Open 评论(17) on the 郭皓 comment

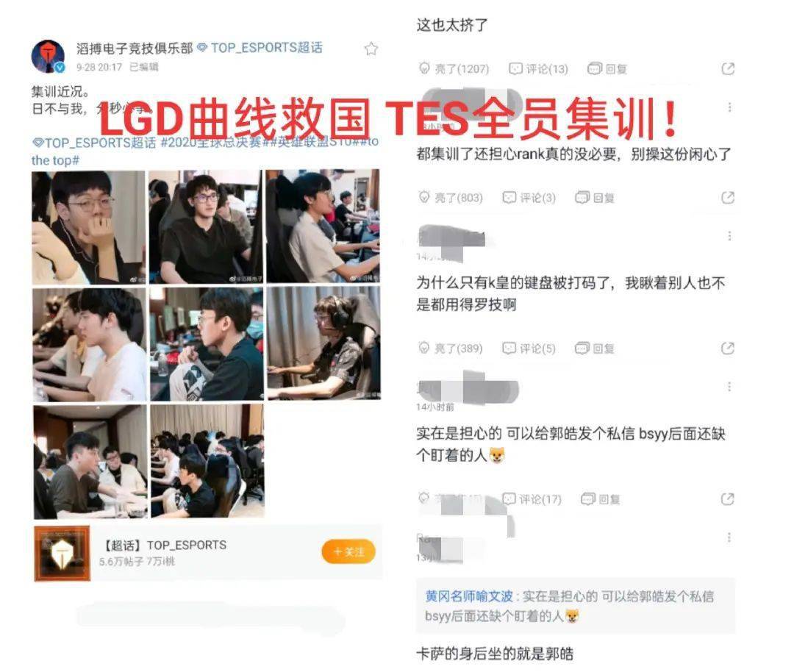(532, 499)
